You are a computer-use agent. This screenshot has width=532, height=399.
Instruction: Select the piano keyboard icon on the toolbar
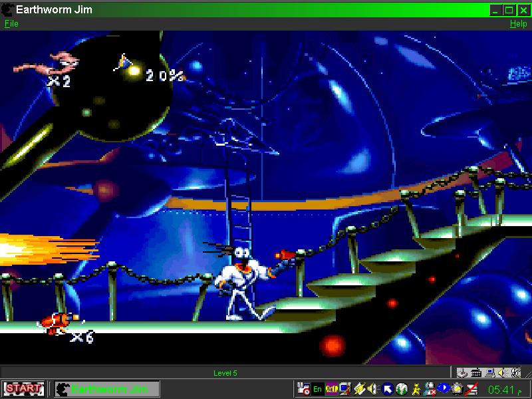475,372
